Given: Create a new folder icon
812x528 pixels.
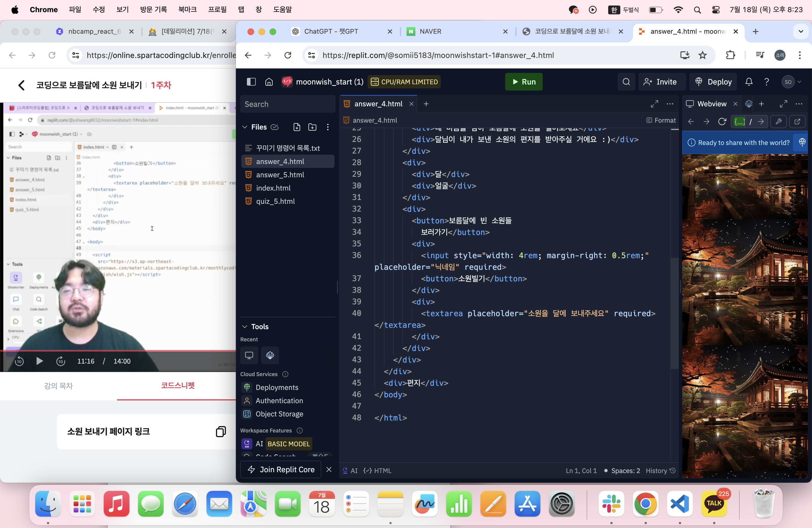Looking at the screenshot, I should click(312, 127).
